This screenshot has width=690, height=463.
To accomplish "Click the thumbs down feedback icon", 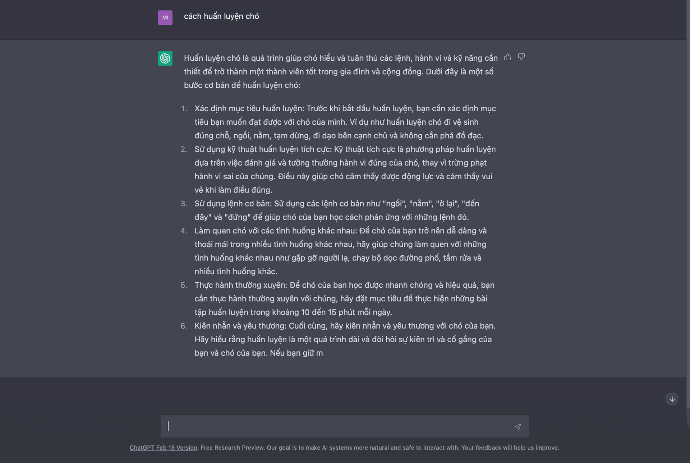I will [x=521, y=57].
